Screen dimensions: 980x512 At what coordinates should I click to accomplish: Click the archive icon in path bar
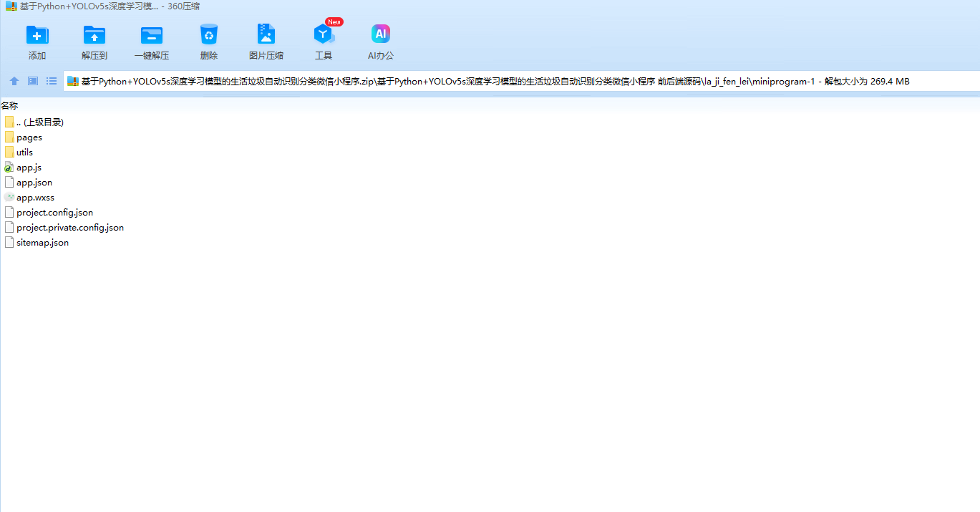(x=73, y=82)
